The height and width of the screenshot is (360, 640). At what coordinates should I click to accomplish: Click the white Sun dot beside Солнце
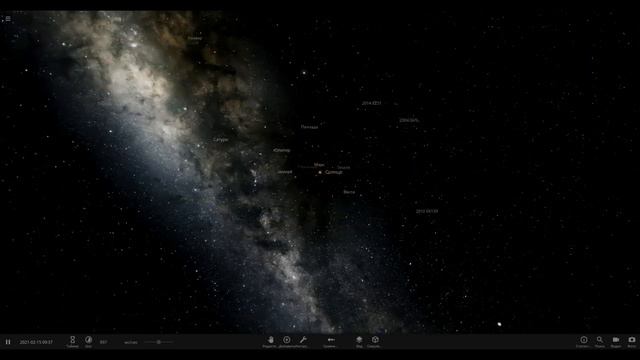click(x=320, y=172)
